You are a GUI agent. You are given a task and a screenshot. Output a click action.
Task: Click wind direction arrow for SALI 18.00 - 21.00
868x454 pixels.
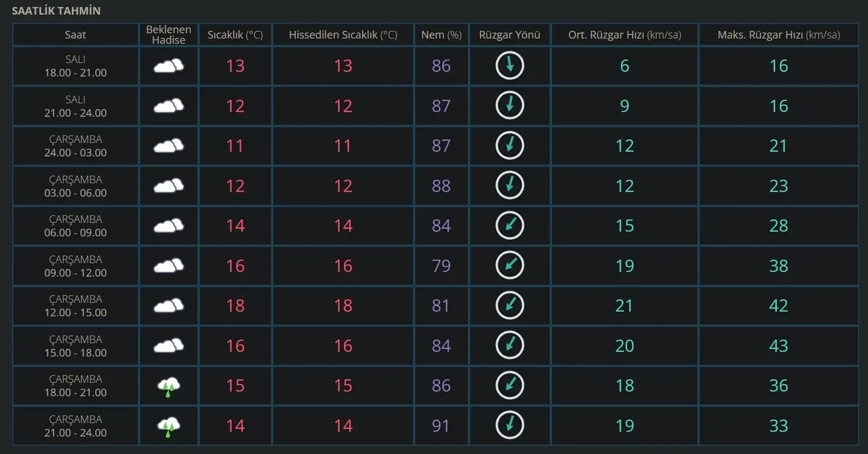[x=509, y=66]
